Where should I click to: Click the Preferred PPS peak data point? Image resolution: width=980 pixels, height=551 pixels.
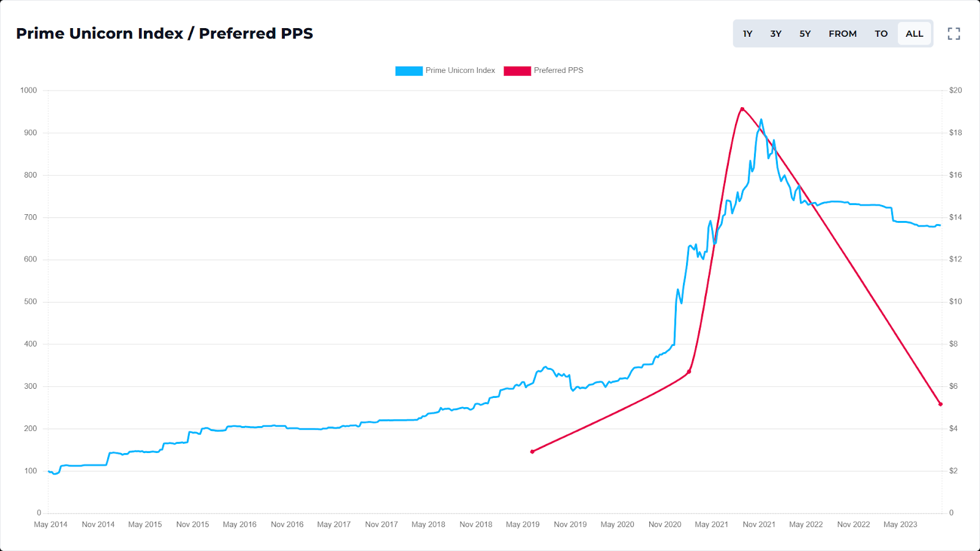click(x=742, y=109)
